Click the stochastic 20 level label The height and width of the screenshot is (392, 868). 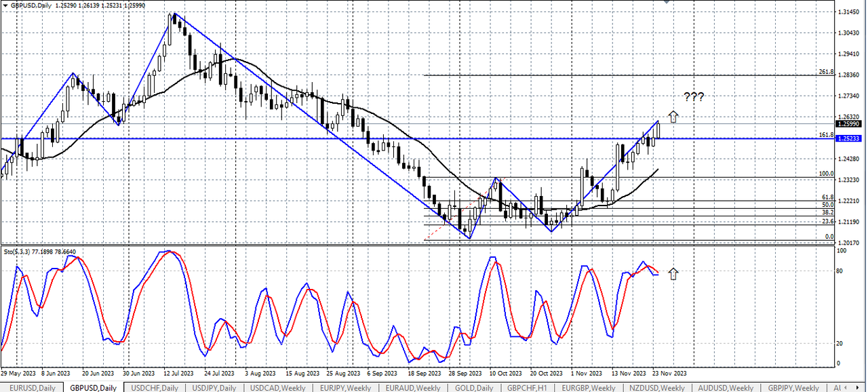coord(841,343)
